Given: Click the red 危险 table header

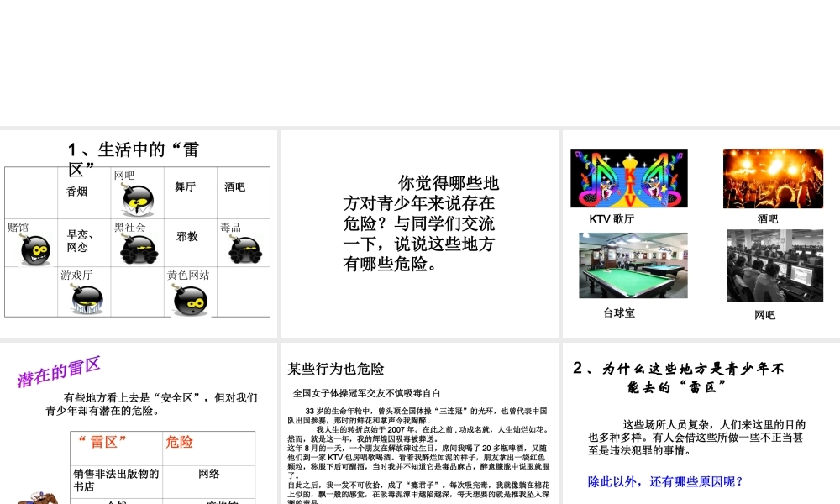Looking at the screenshot, I should [179, 442].
